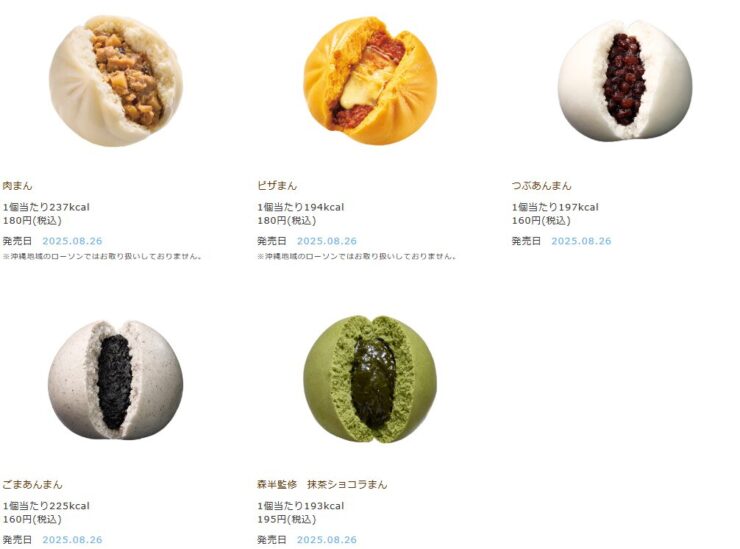
Task: Open the 抹茶ショコラまん product image
Action: (x=370, y=380)
